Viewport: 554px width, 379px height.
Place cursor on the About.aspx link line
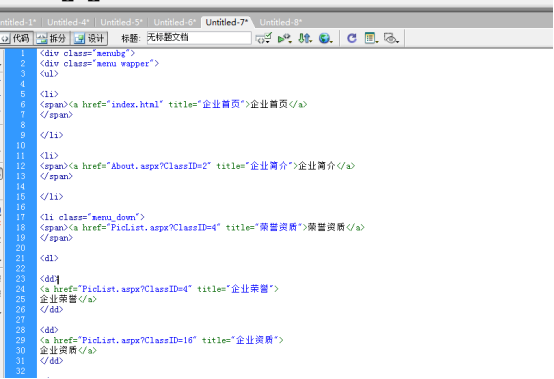[197, 166]
